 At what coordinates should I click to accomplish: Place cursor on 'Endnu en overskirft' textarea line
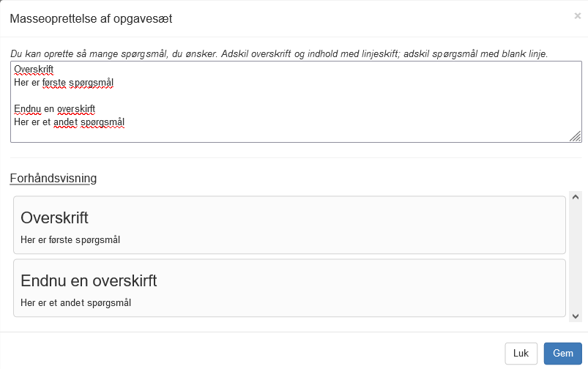pos(55,109)
